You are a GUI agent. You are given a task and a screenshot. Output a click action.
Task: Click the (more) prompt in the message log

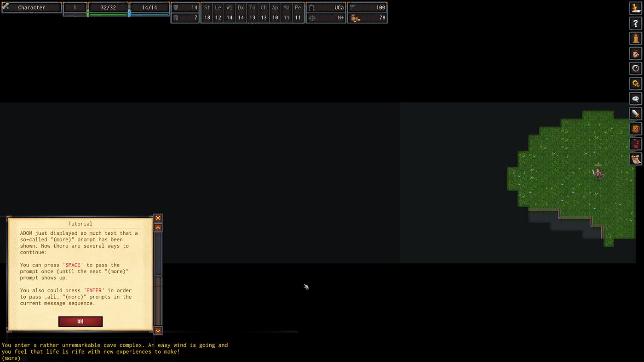[x=11, y=358]
